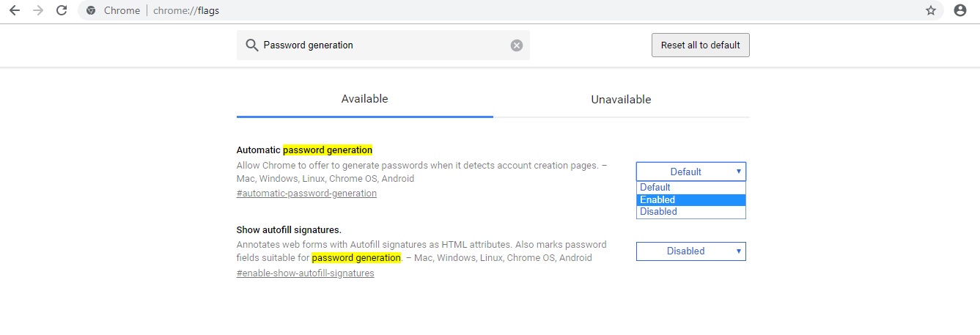Open the #enable-show-autofill-signatures link
This screenshot has height=335, width=980.
(x=305, y=273)
